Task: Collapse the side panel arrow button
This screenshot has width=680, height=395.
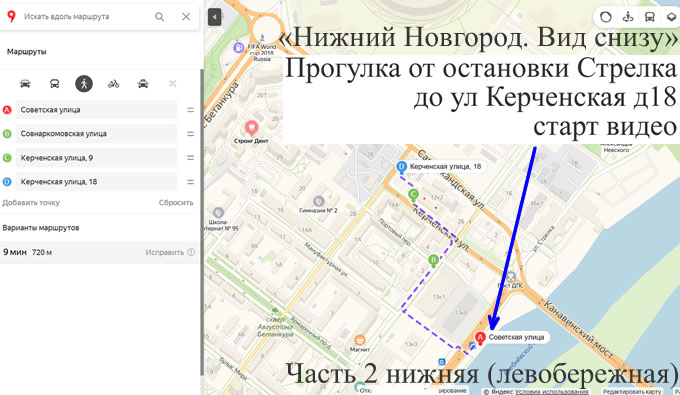Action: click(x=214, y=17)
